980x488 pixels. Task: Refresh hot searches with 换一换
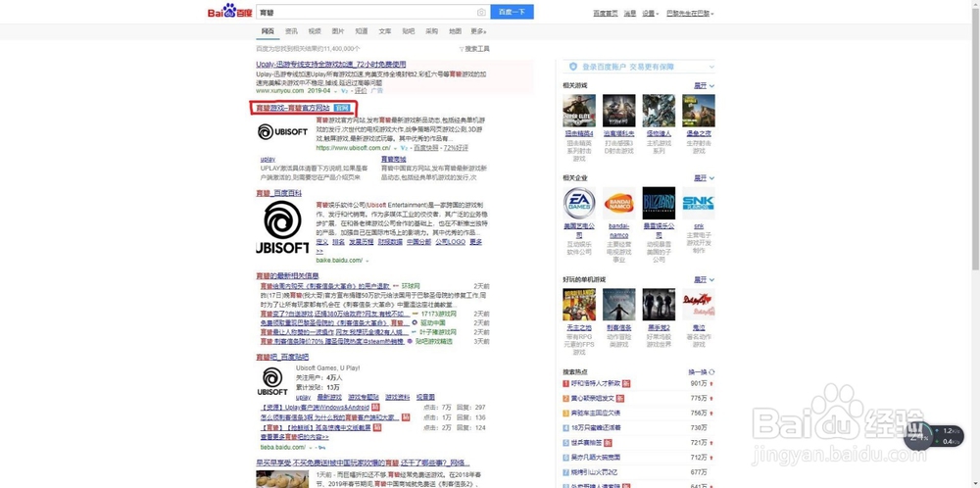tap(702, 371)
